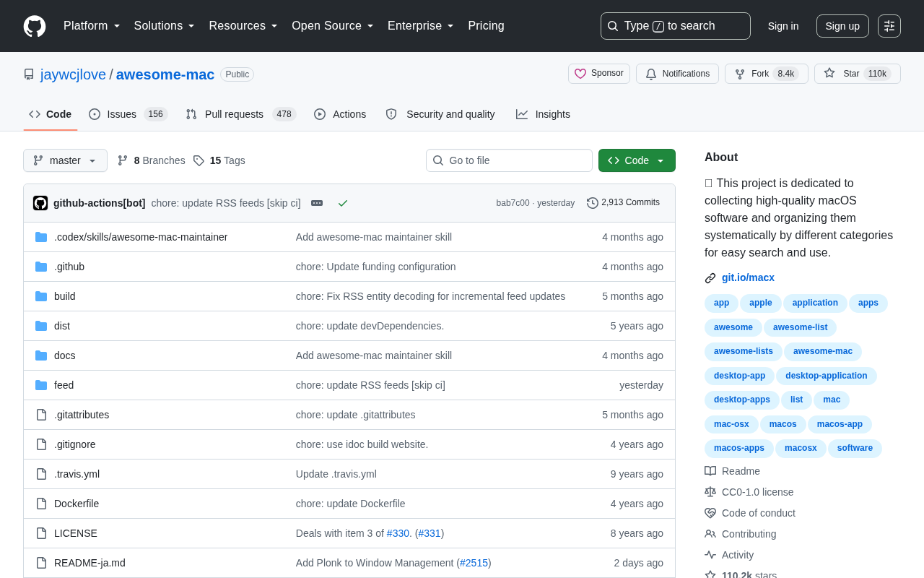
Task: Open issue link #330
Action: (x=398, y=533)
